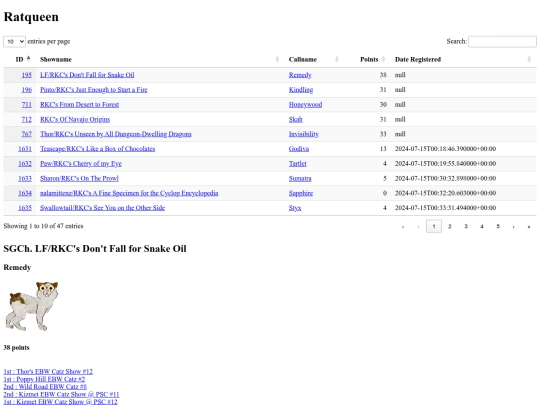The height and width of the screenshot is (405, 540).
Task: Open the entries per page dropdown
Action: (x=14, y=42)
